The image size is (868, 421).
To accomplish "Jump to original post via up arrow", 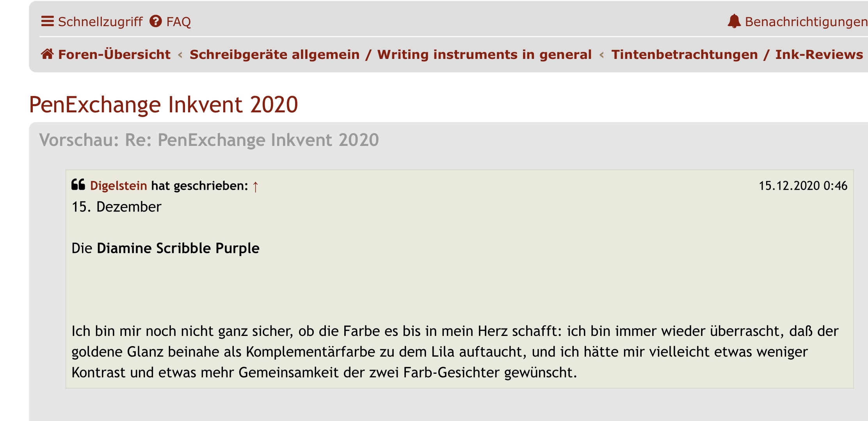I will click(255, 187).
